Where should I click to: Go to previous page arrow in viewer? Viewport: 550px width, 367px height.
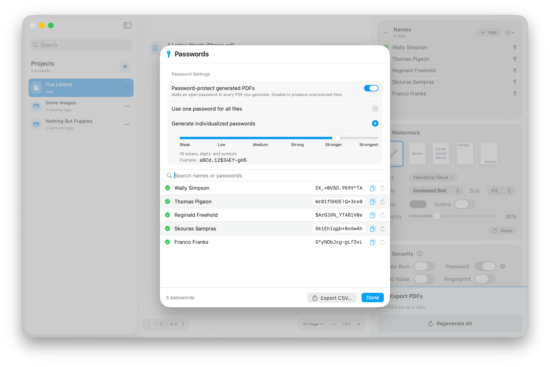[x=149, y=324]
